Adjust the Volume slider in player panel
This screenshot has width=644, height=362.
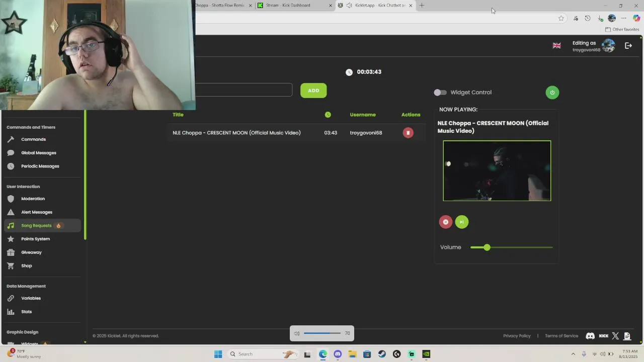coord(511,247)
